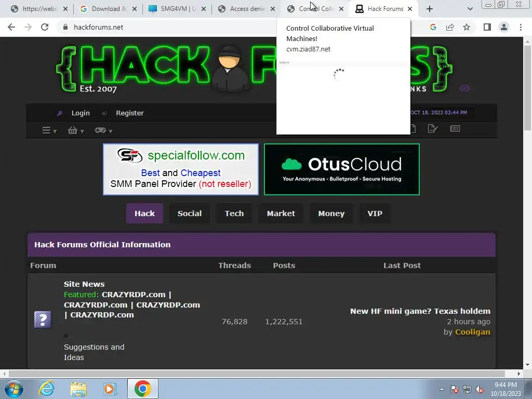Screen dimensions: 532x399
Task: Click the icon beside Register
Action: point(104,113)
